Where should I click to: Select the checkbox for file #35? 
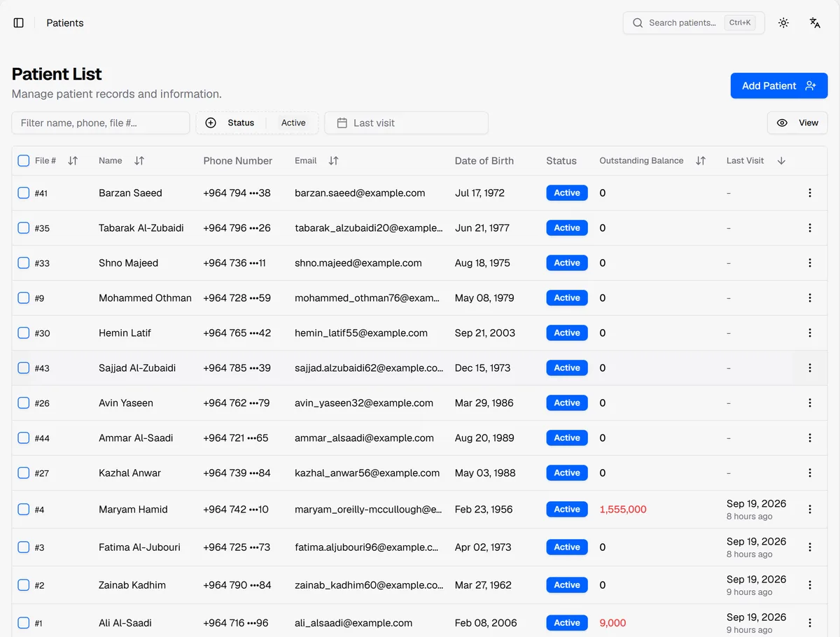23,228
